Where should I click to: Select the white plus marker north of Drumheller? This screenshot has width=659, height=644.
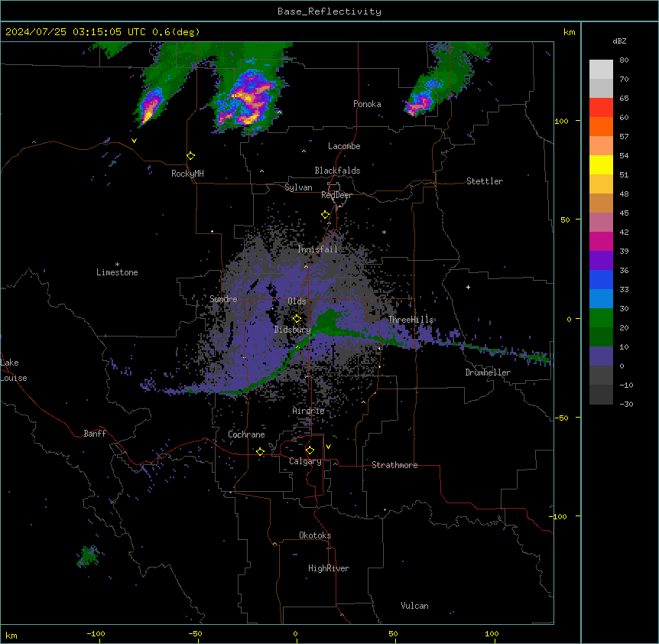[468, 287]
